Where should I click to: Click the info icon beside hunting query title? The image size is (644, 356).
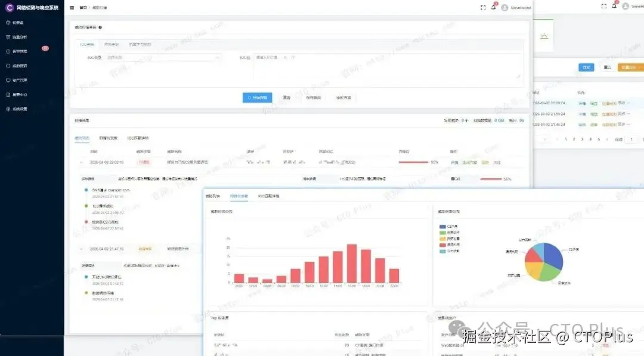tap(100, 27)
